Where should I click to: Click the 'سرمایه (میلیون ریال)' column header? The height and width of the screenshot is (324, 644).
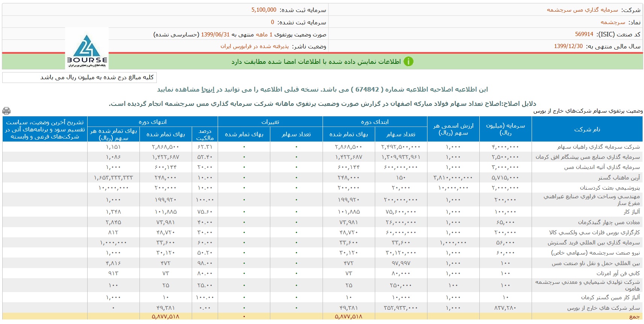[505, 129]
